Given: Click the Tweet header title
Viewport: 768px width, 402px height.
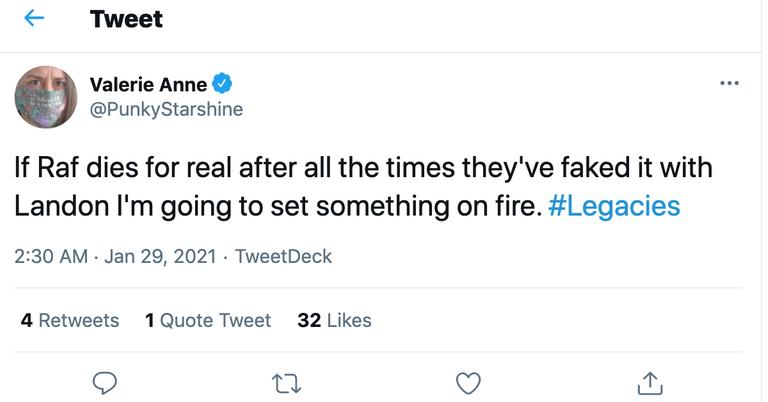Looking at the screenshot, I should (126, 19).
